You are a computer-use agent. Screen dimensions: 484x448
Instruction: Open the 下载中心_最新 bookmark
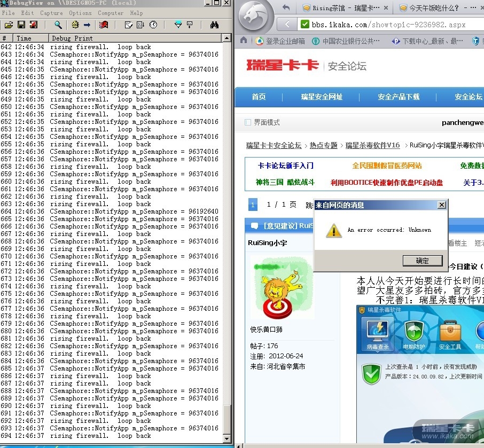pos(427,41)
